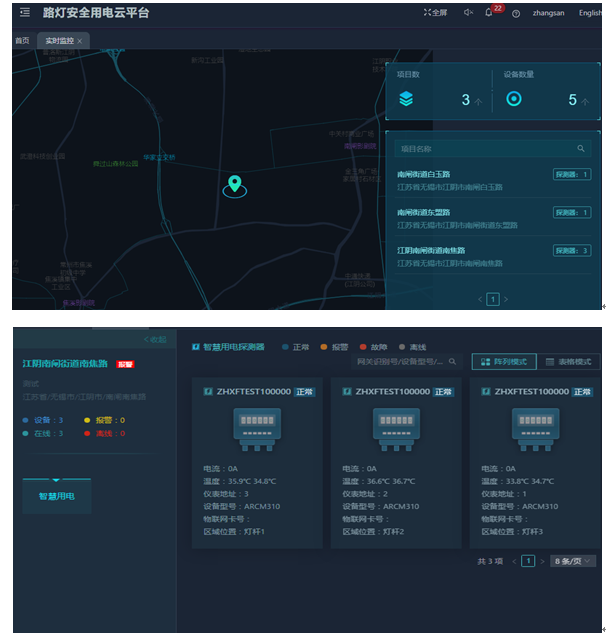Open the zhangsan user menu
Viewport: 606px width, 642px height.
(x=550, y=13)
